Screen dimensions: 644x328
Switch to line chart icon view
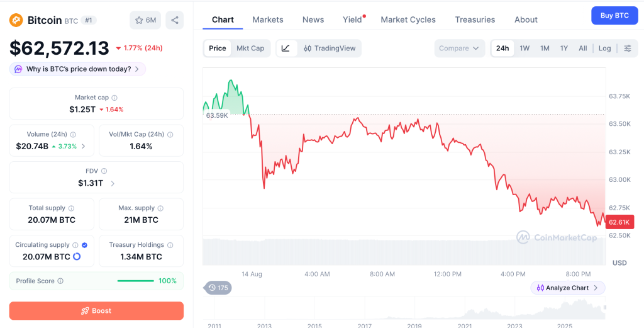(x=286, y=48)
